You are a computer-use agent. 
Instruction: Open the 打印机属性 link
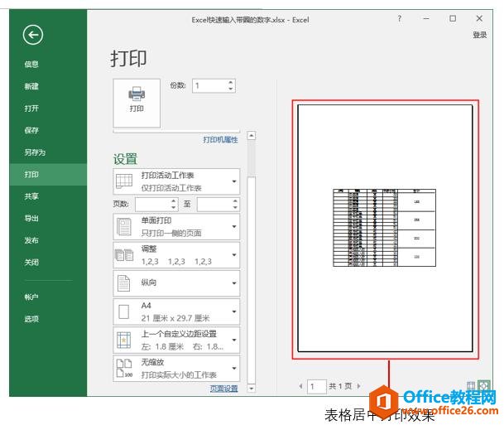tap(220, 140)
